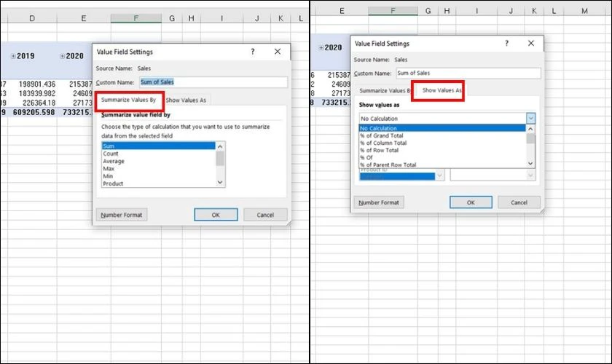Screen dimensions: 612x364
Task: Close the right Value Field Settings dialog
Action: click(531, 43)
